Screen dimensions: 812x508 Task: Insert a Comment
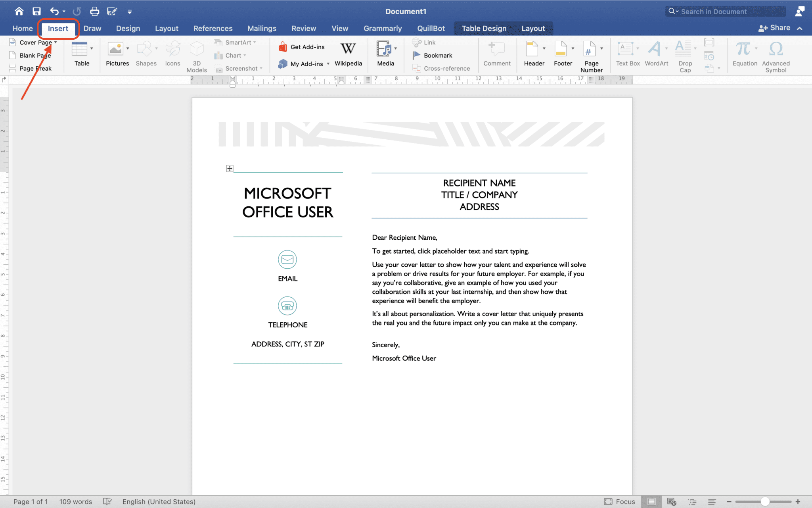497,54
